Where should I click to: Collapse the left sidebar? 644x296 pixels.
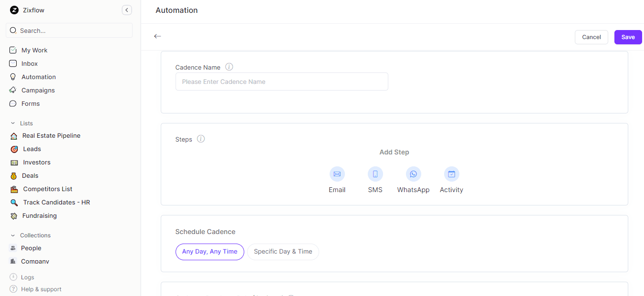point(126,10)
